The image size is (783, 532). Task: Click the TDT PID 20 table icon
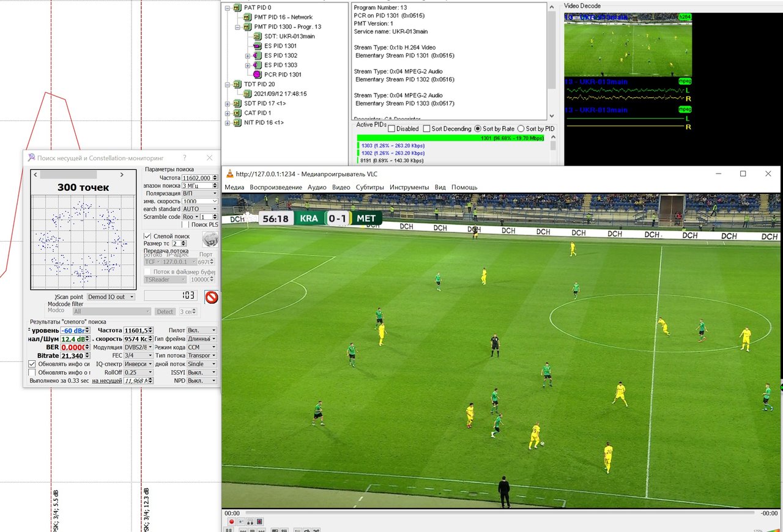pos(236,84)
